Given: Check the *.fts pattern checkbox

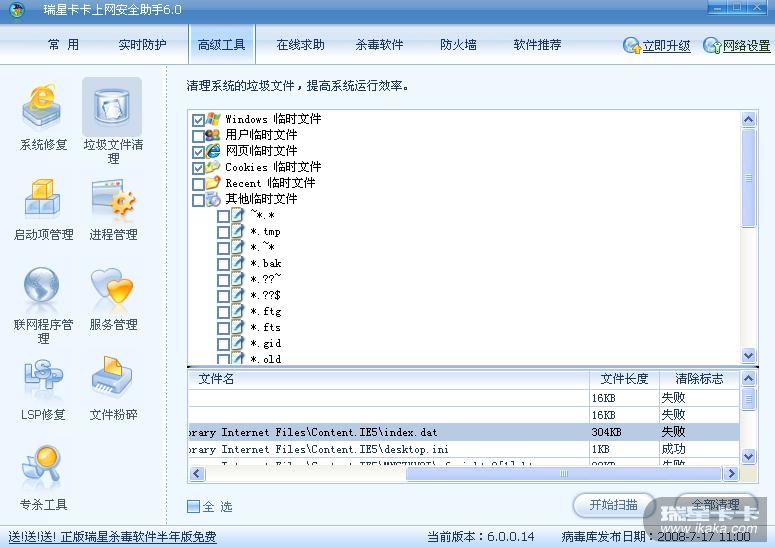Looking at the screenshot, I should tap(223, 328).
